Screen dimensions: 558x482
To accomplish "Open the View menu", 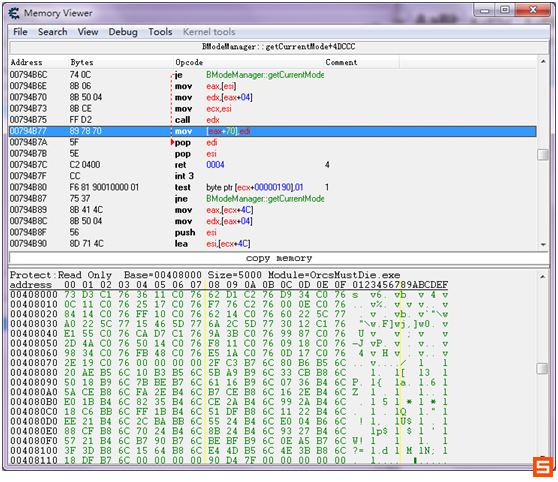I will (x=88, y=32).
